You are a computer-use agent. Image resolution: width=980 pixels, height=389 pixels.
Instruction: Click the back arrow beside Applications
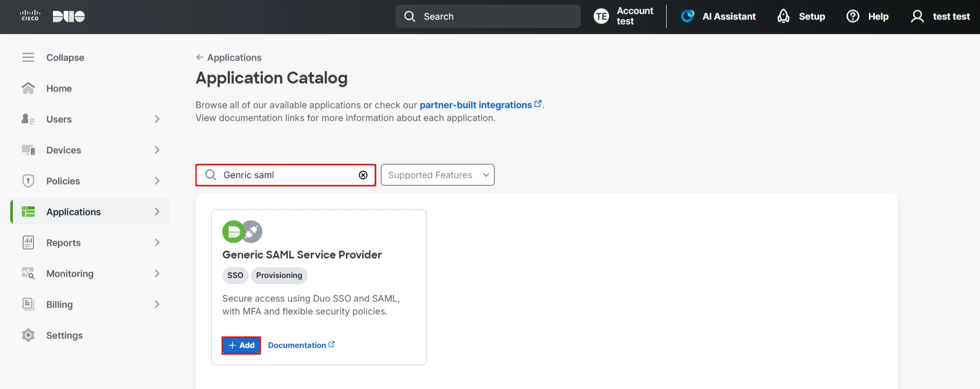[200, 57]
